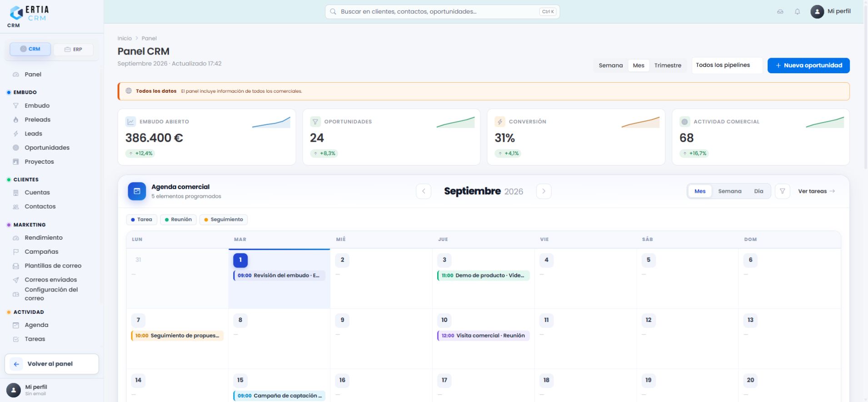Image resolution: width=868 pixels, height=402 pixels.
Task: Select the Trimestre period
Action: 668,65
